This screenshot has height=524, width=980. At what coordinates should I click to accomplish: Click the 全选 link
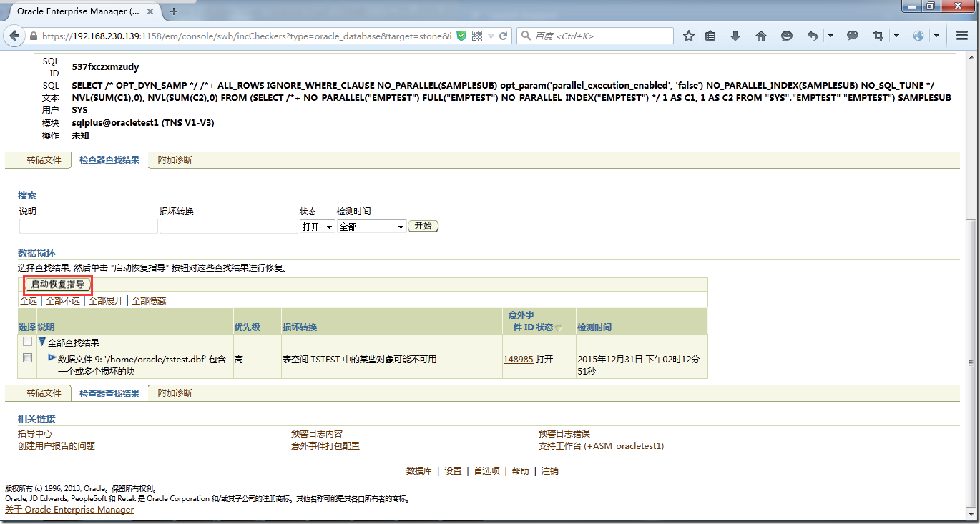(29, 301)
